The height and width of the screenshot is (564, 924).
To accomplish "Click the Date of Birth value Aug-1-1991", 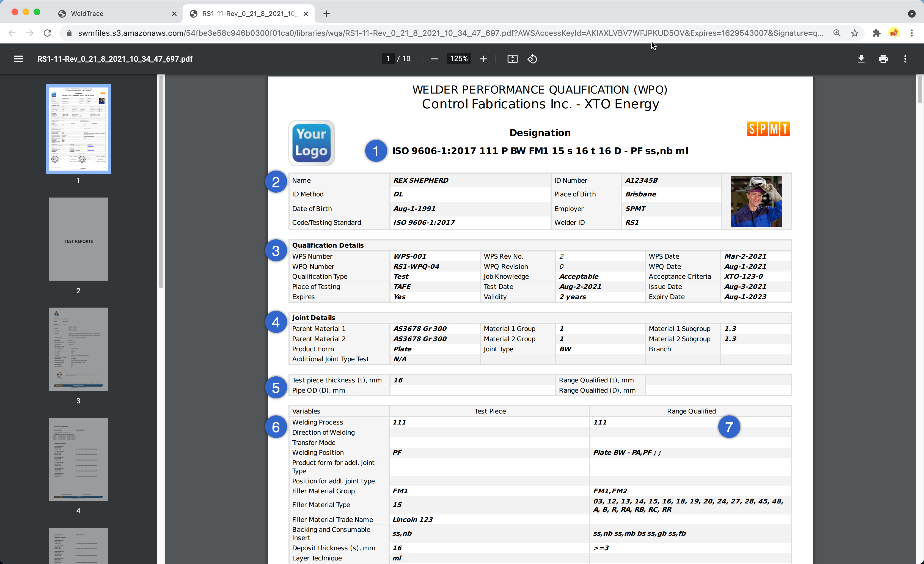I will point(414,209).
